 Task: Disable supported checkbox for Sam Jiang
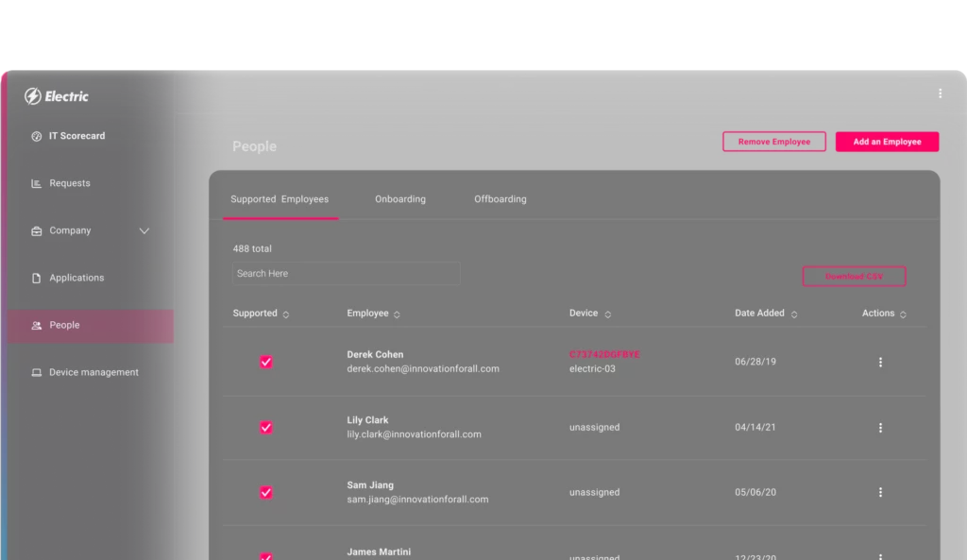(266, 492)
